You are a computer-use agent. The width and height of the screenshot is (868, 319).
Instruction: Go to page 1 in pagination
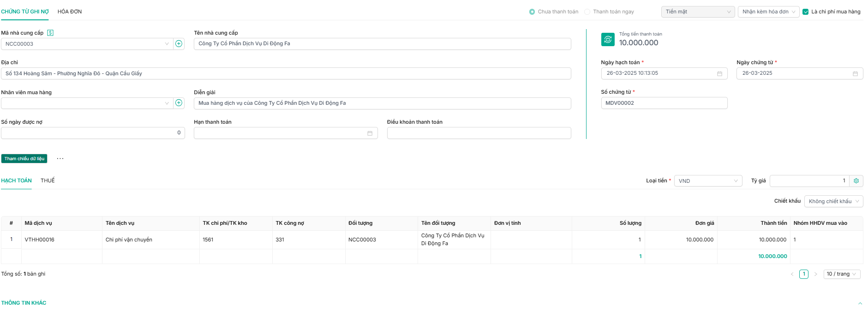click(x=803, y=274)
